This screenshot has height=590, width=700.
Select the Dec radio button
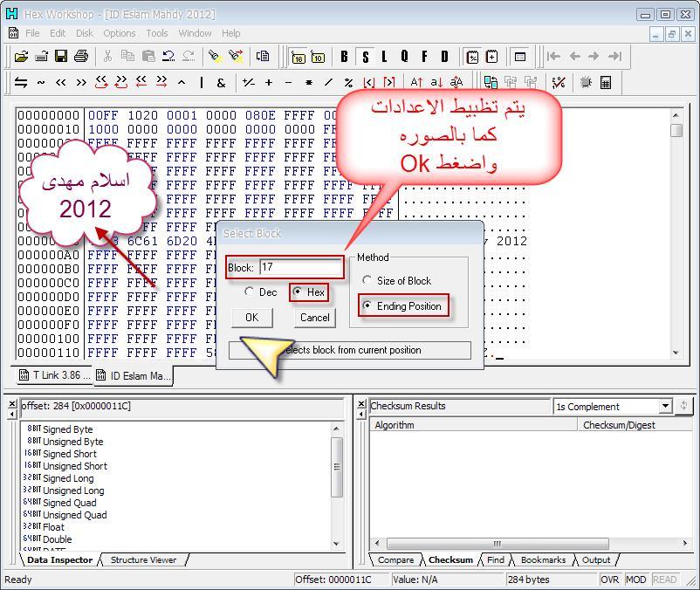tap(249, 292)
